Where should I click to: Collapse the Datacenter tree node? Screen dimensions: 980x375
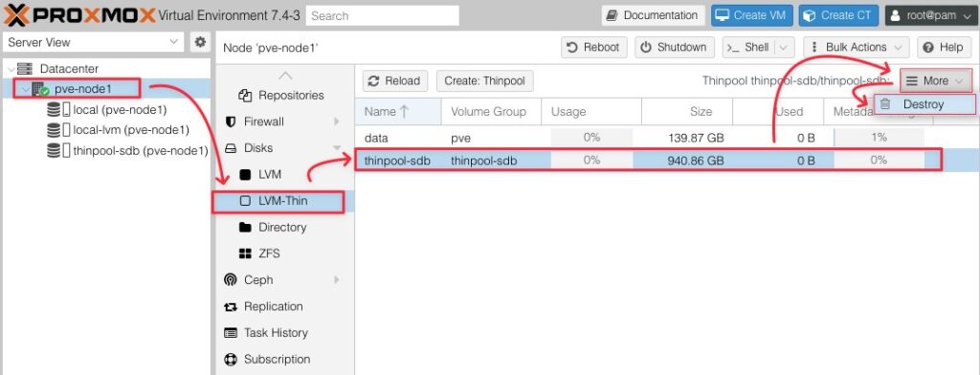(11, 69)
